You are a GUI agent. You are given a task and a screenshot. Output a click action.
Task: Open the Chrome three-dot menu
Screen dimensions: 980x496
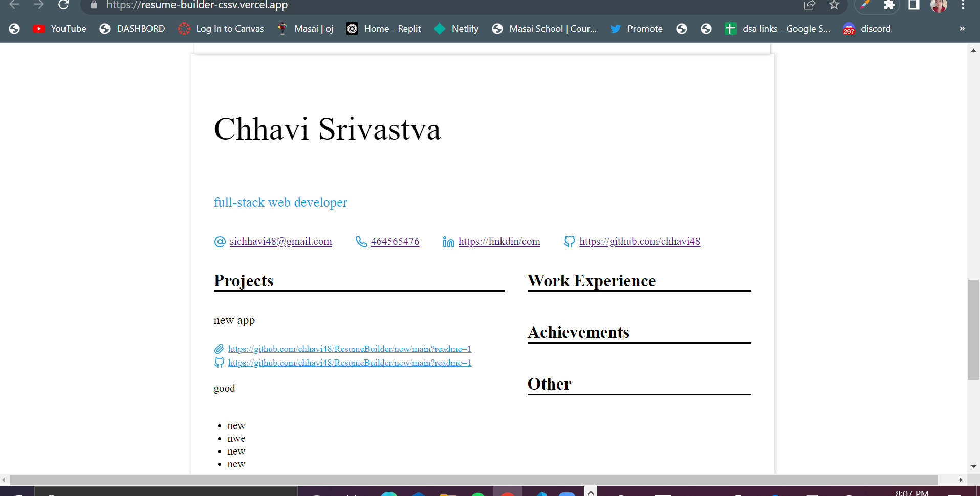(964, 5)
